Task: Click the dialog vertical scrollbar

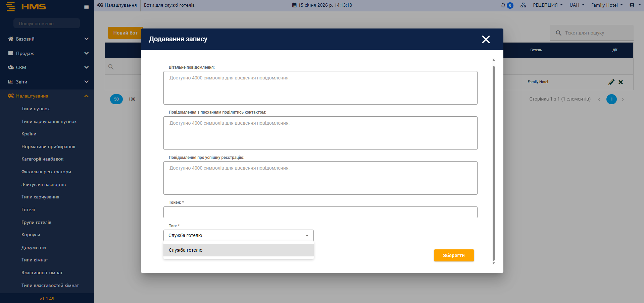Action: [493, 161]
